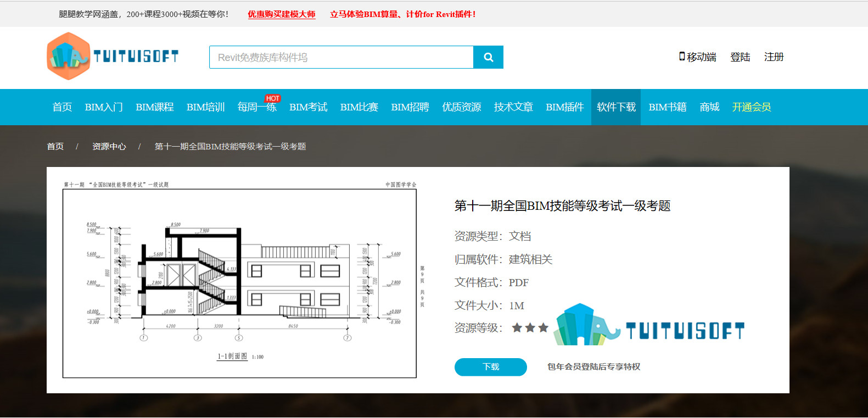Open the BIM课程 menu item
The width and height of the screenshot is (868, 418).
pos(155,107)
